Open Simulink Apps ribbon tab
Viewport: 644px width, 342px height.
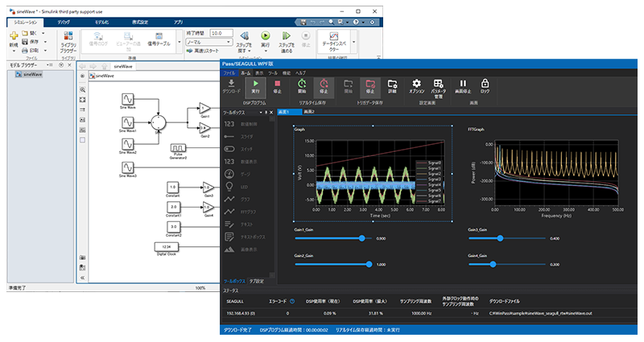coord(178,23)
